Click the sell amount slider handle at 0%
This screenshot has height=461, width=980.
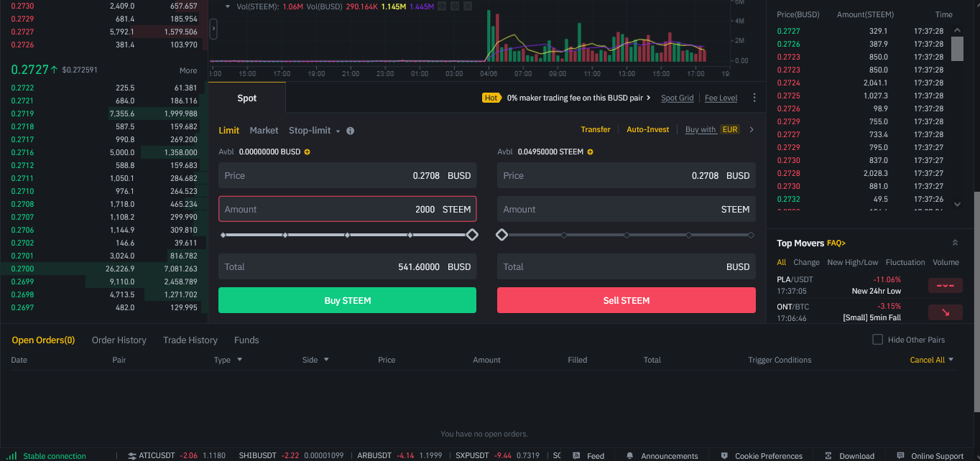[502, 235]
